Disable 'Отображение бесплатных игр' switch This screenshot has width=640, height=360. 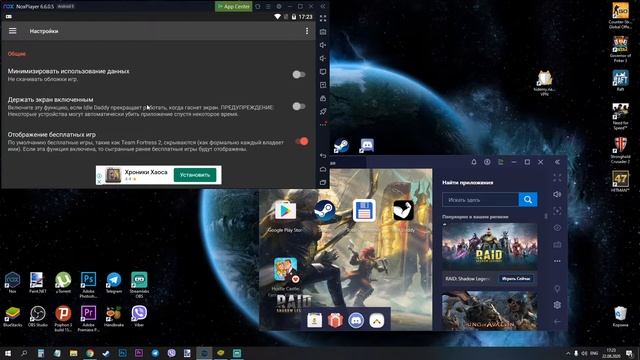tap(302, 141)
